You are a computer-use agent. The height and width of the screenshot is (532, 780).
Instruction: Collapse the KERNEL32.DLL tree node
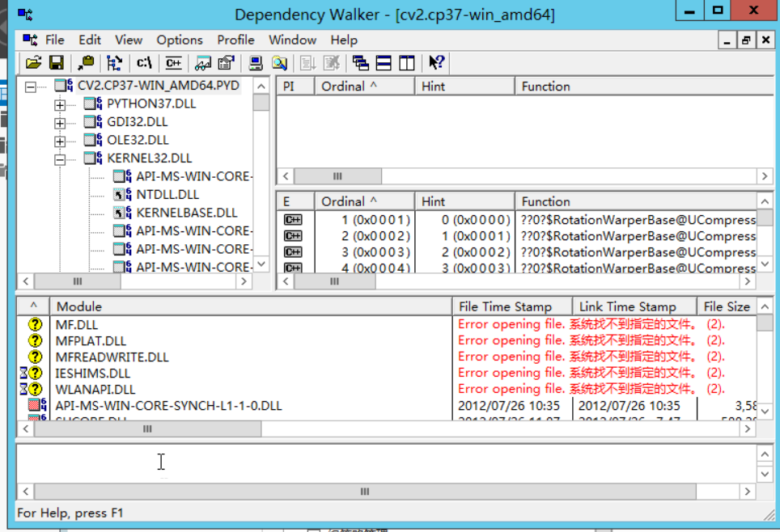60,159
